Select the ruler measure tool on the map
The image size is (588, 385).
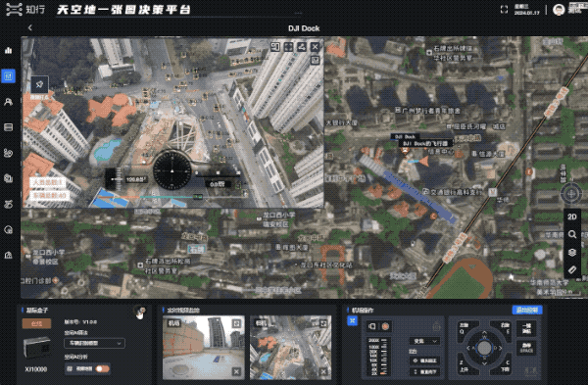click(572, 269)
